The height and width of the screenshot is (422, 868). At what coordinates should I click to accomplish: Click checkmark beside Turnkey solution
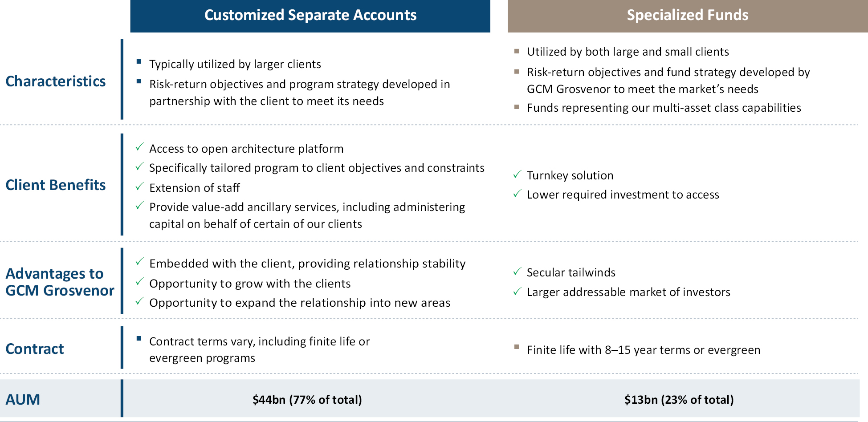517,174
